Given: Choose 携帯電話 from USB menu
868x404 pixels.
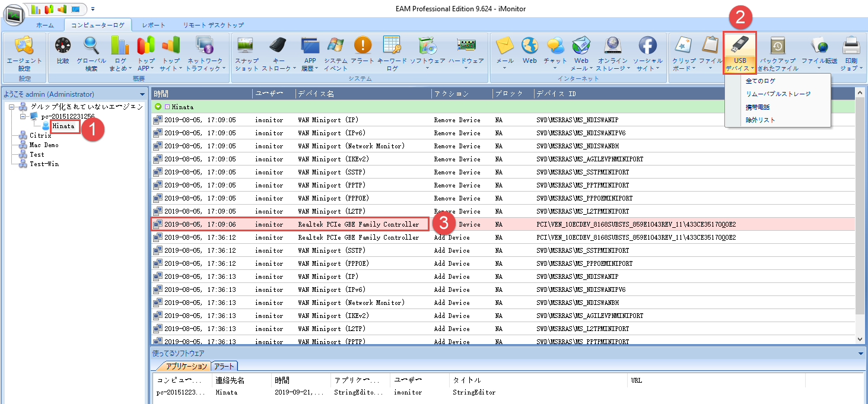Looking at the screenshot, I should point(757,107).
